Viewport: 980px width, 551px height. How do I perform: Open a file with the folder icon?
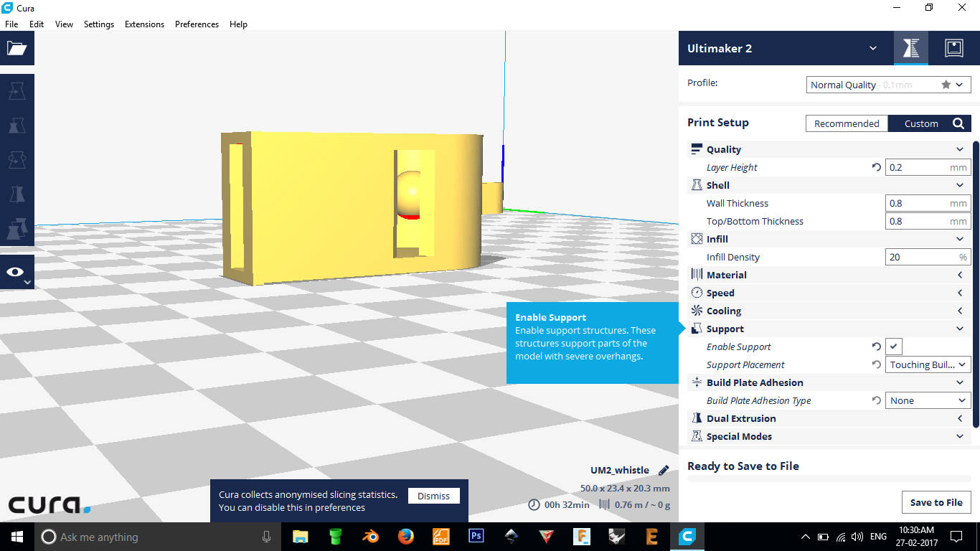pos(17,48)
